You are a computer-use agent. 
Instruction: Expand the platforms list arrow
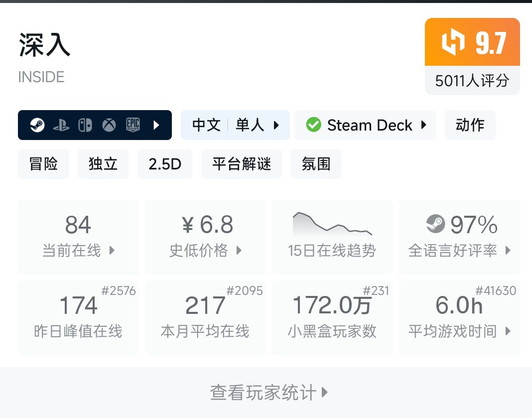[x=156, y=125]
